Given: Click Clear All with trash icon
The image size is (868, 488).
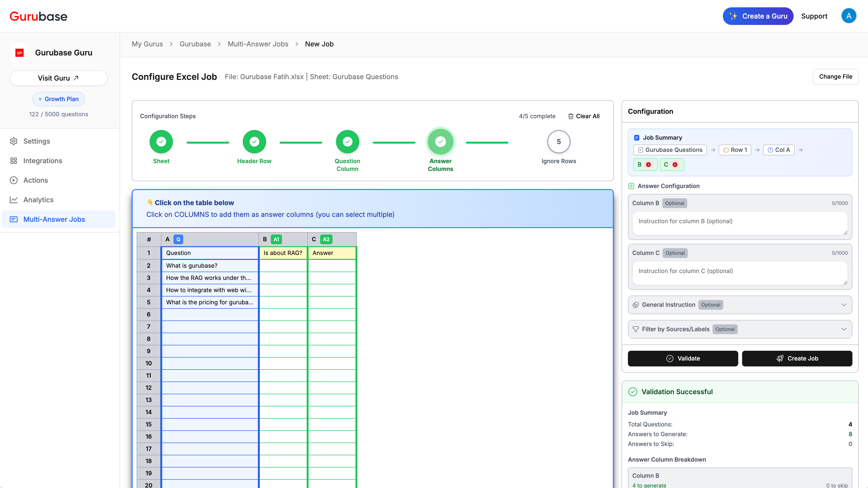Looking at the screenshot, I should click(584, 116).
